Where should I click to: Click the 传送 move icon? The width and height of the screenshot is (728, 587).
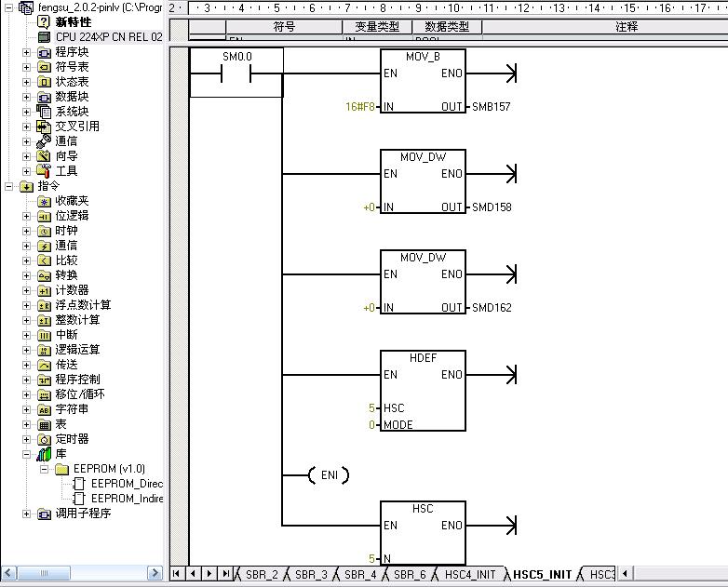(44, 365)
